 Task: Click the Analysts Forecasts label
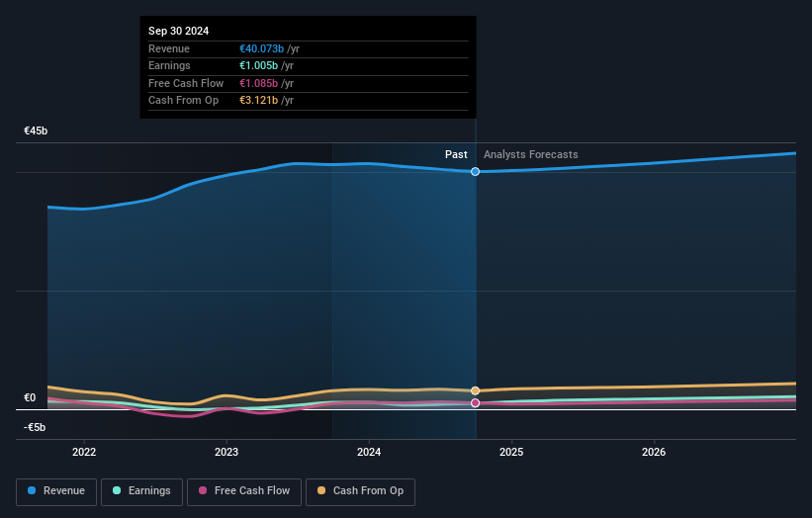point(531,154)
